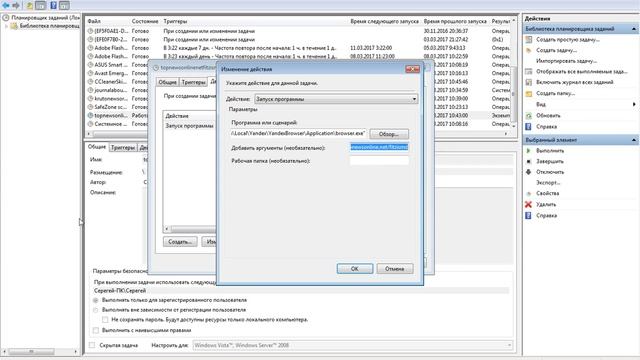Open Триггеры tab in topnewsonline properties dialog
The height and width of the screenshot is (360, 640).
point(193,82)
